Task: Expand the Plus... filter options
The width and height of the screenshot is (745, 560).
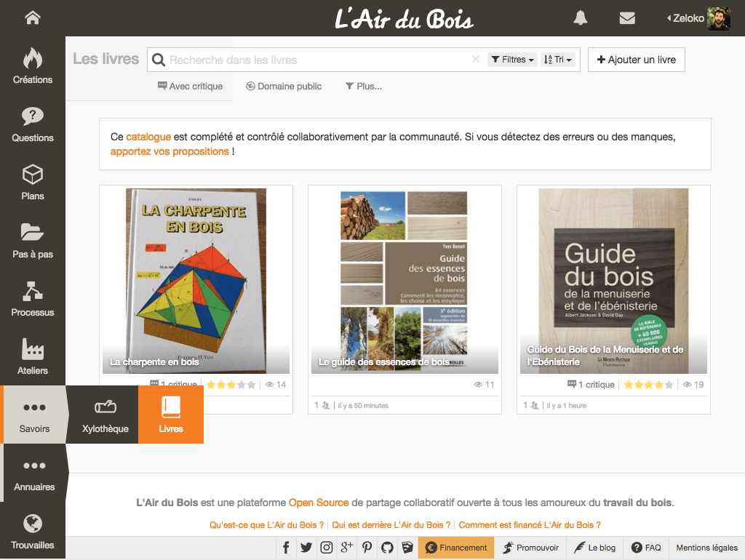Action: tap(364, 86)
